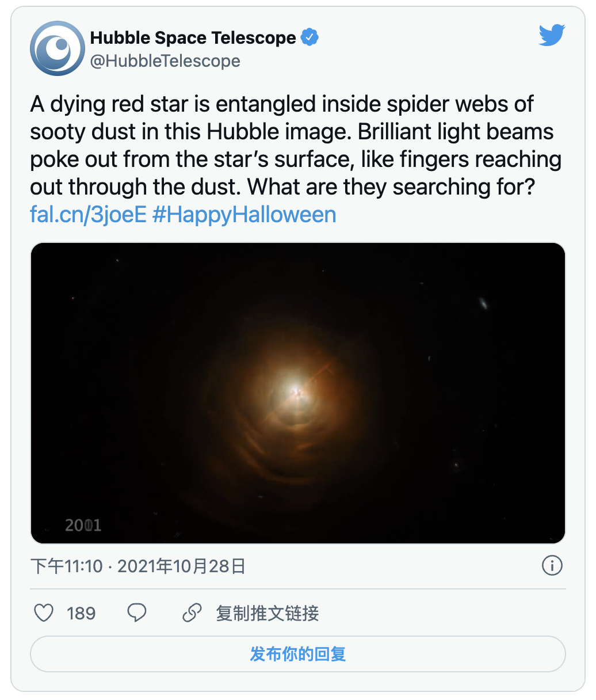Open the @HubbleTelescope handle
Image resolution: width=596 pixels, height=700 pixels.
coord(165,61)
